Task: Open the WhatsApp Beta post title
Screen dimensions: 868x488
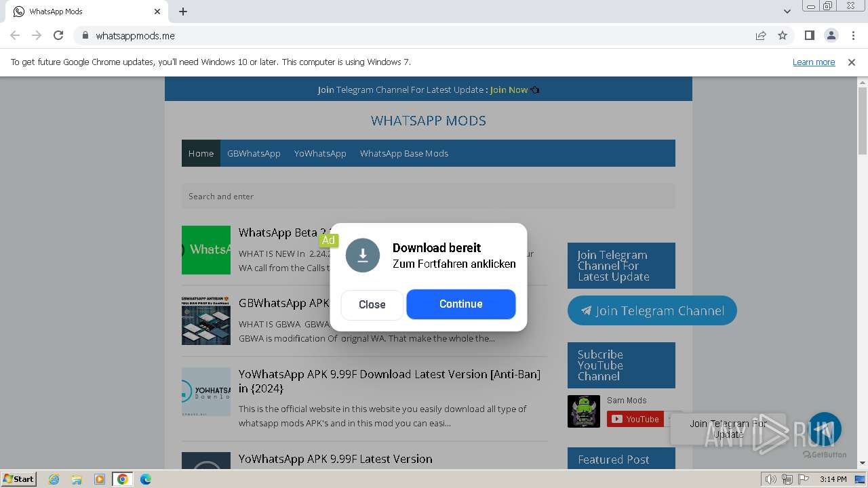Action: tap(284, 232)
